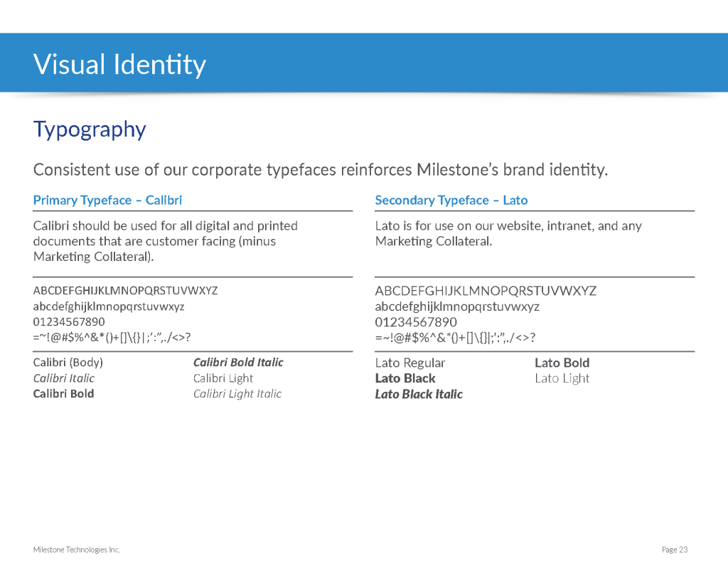Click the Lato Regular style label

(409, 363)
